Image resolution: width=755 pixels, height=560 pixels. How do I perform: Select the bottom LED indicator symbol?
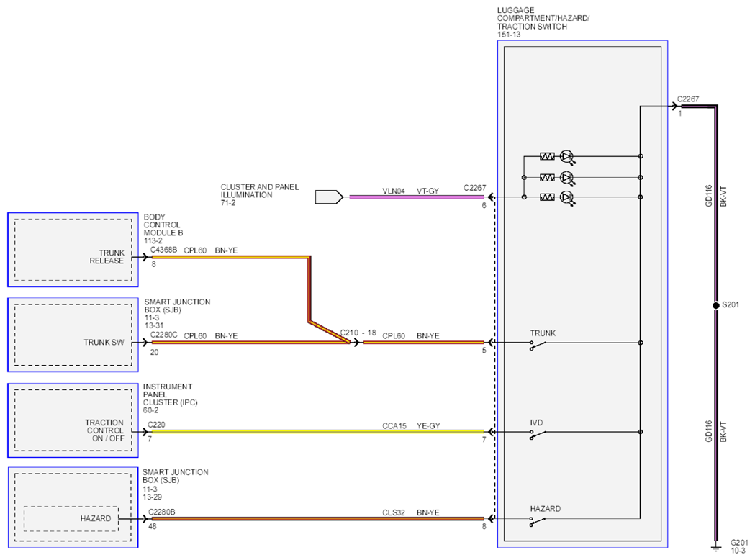[x=567, y=197]
